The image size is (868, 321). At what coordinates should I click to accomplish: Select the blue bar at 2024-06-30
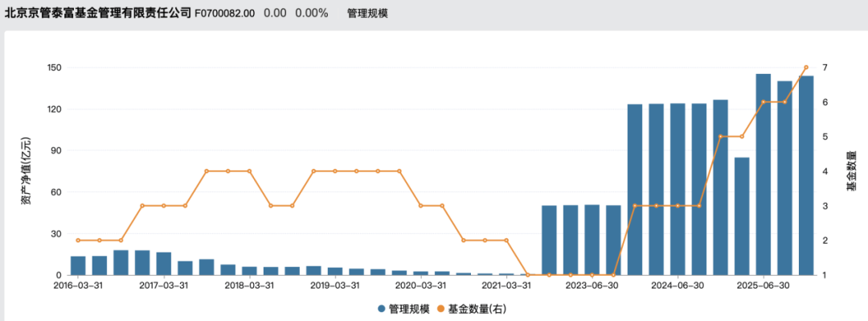tap(678, 189)
